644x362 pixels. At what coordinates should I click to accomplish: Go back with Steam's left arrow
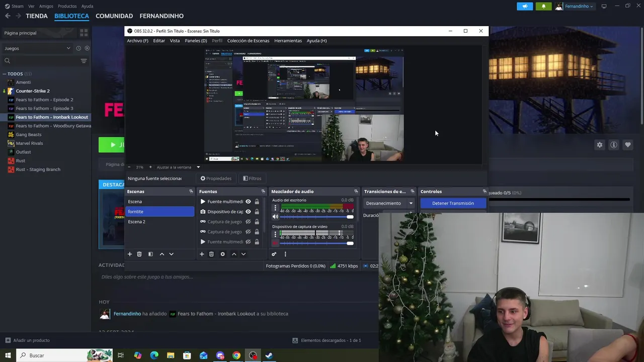[8, 16]
